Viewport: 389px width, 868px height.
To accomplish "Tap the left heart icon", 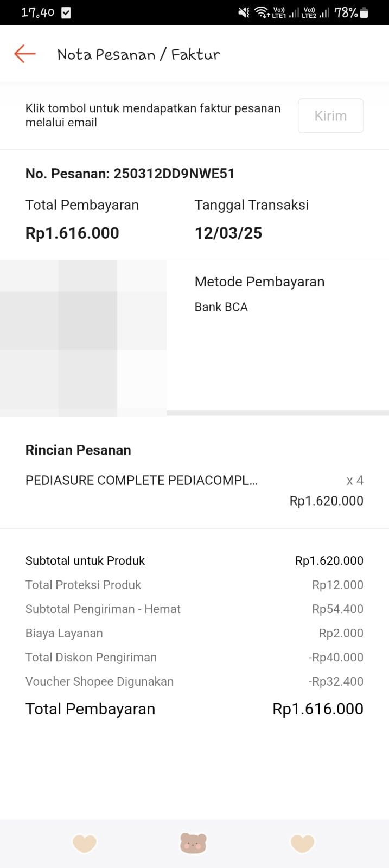I will point(84,844).
